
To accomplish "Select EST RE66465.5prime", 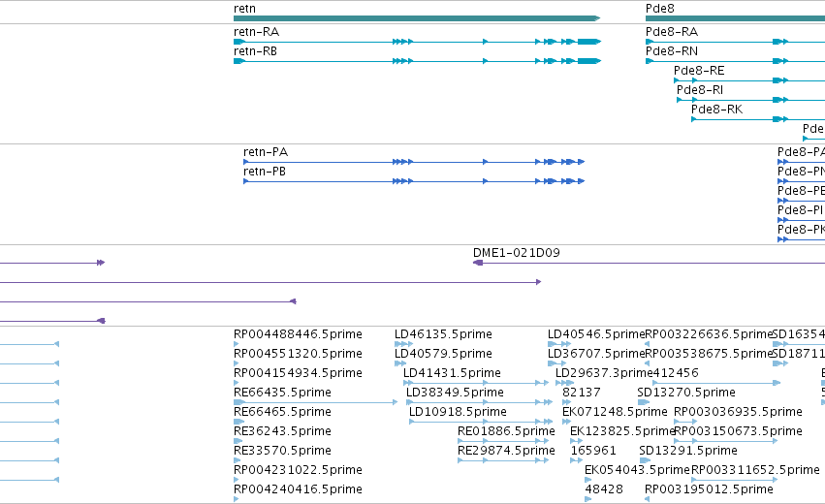I will click(x=282, y=412).
